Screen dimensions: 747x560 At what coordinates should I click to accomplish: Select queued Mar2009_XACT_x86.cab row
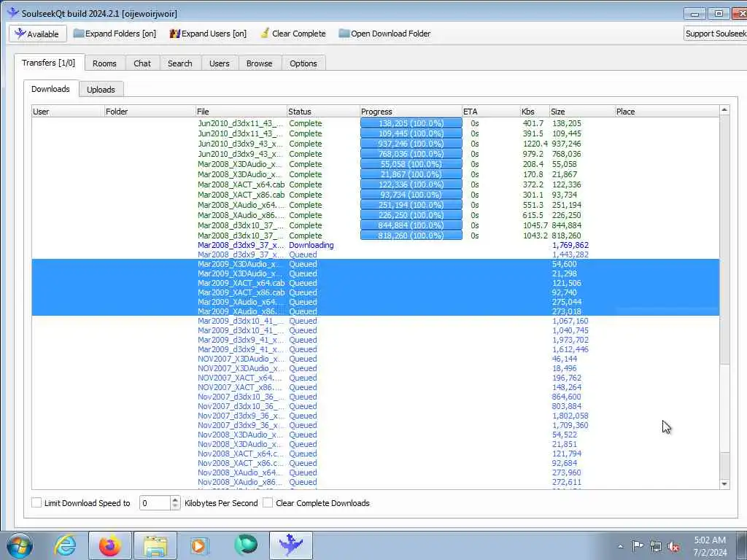point(376,292)
